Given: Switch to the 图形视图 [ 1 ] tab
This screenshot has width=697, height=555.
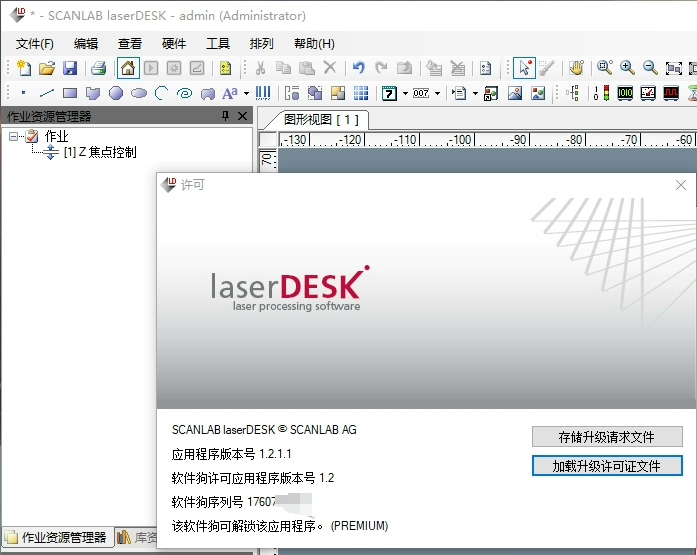Looking at the screenshot, I should click(321, 120).
